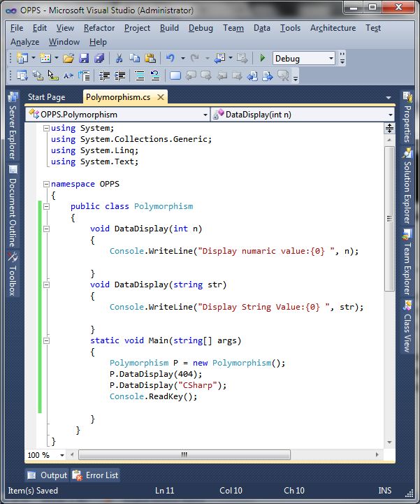Image resolution: width=420 pixels, height=504 pixels.
Task: Collapse the DataDisplay(string str) method
Action: point(46,285)
